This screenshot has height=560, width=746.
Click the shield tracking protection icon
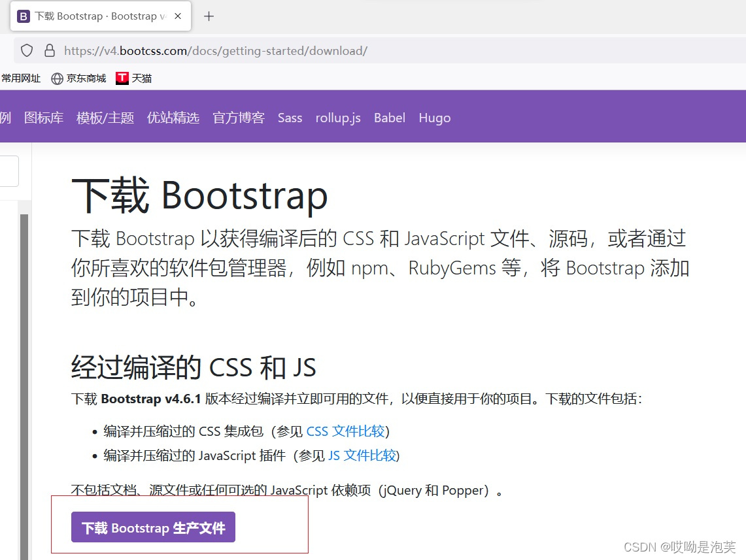[x=27, y=50]
